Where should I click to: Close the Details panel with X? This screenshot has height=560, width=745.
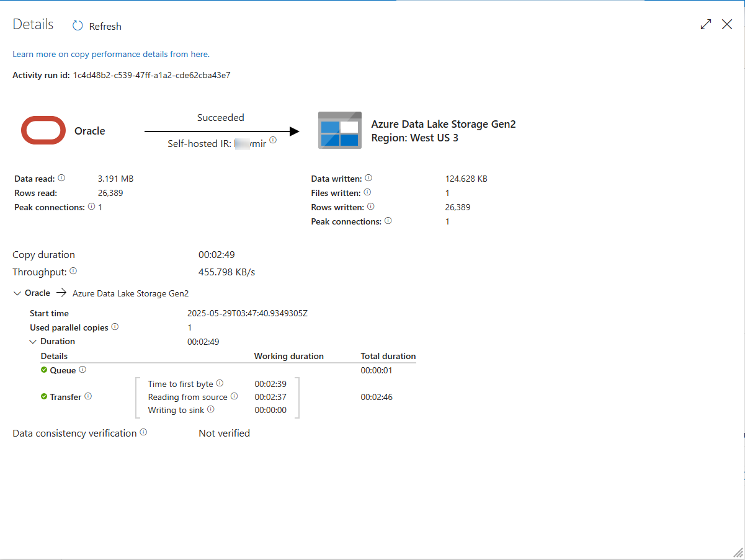(x=727, y=24)
